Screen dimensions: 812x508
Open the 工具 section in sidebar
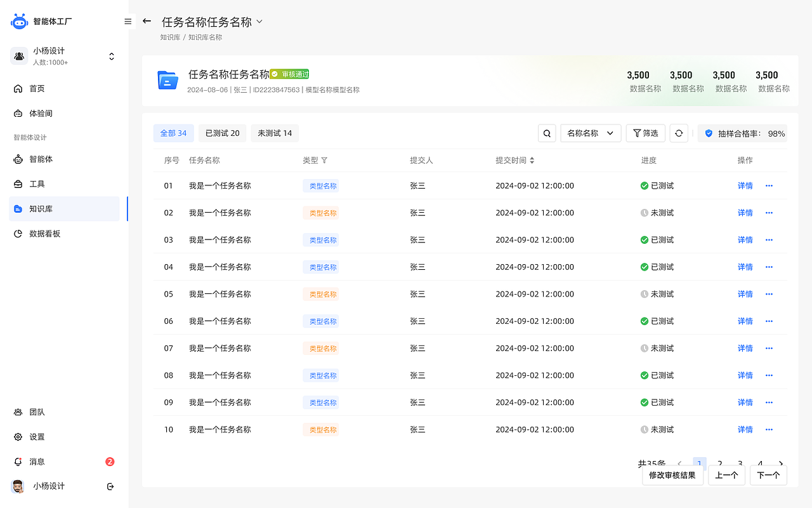(37, 184)
